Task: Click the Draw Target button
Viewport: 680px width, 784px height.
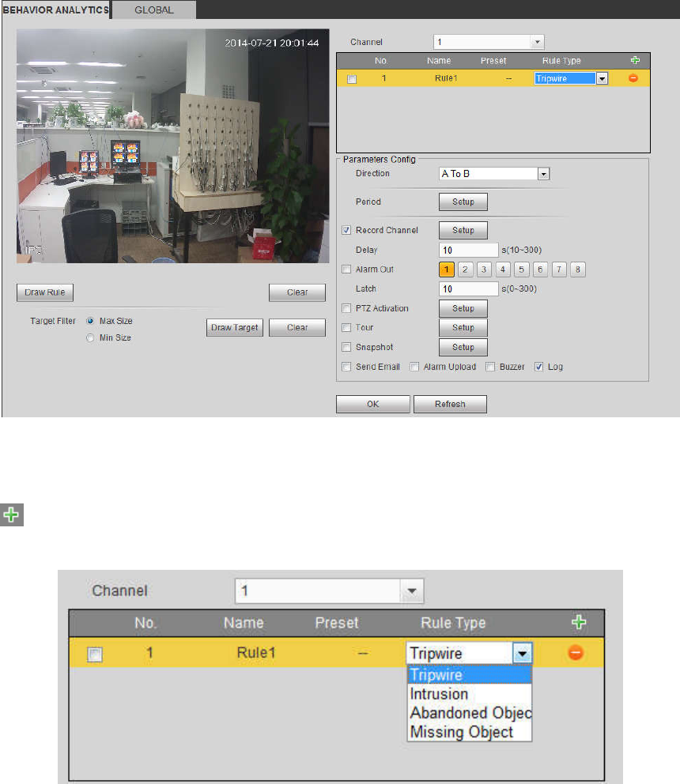Action: pos(235,328)
